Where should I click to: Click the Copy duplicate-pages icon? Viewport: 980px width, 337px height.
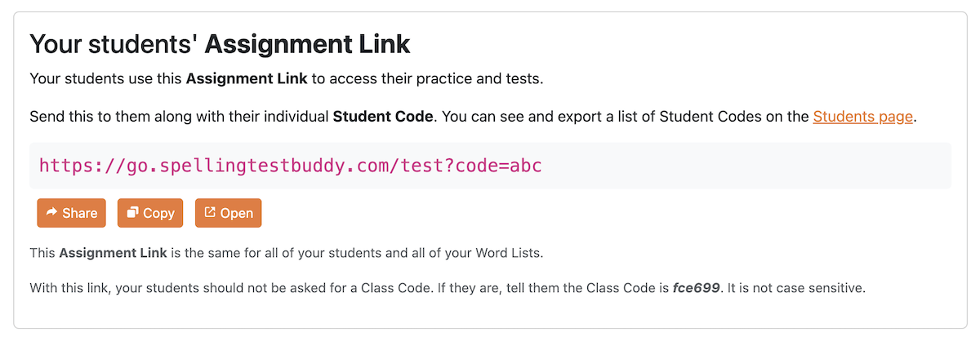[x=131, y=213]
